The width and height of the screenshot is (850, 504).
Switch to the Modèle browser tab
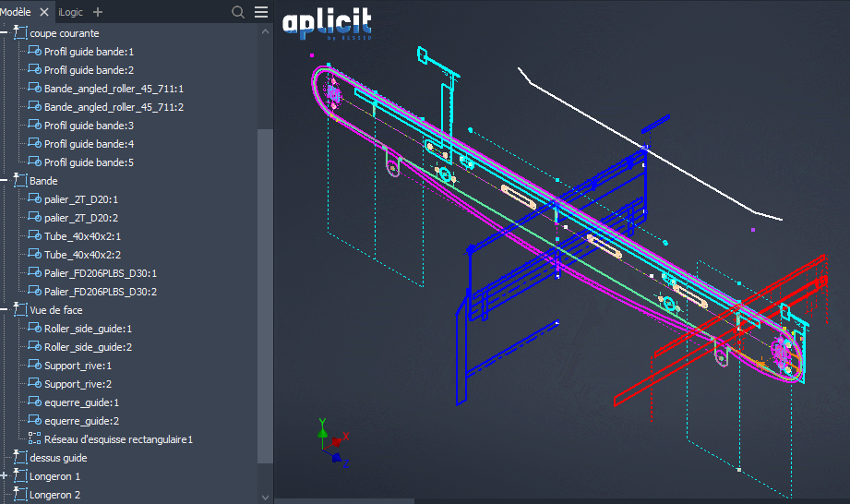15,12
